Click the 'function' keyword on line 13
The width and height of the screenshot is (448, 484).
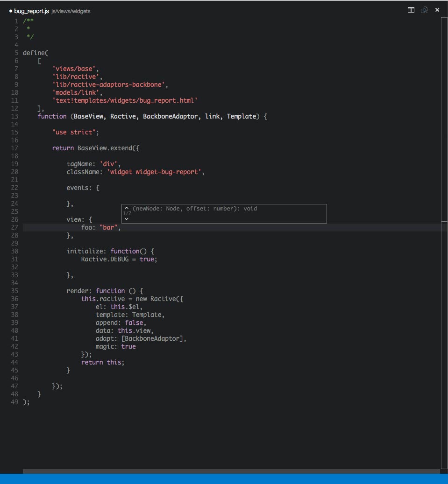52,116
